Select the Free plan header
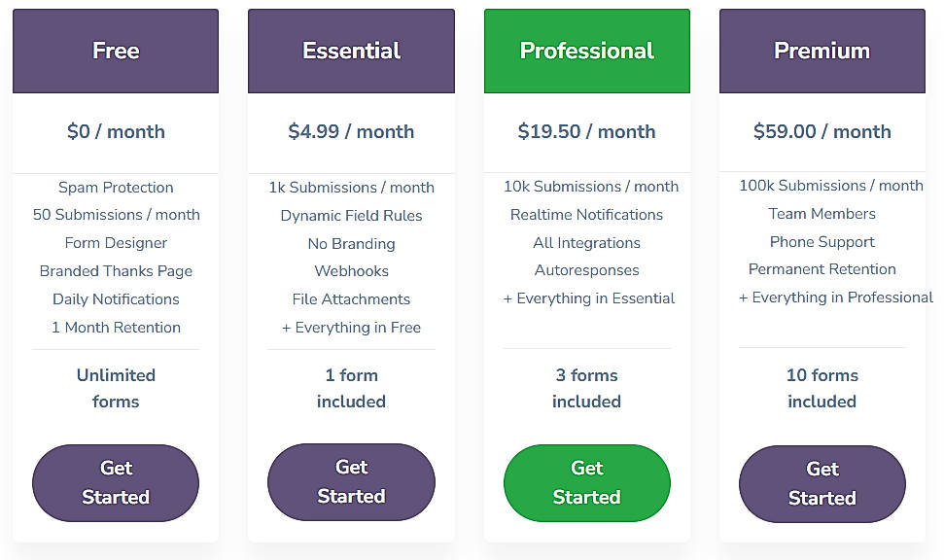This screenshot has width=944, height=560. pyautogui.click(x=115, y=51)
